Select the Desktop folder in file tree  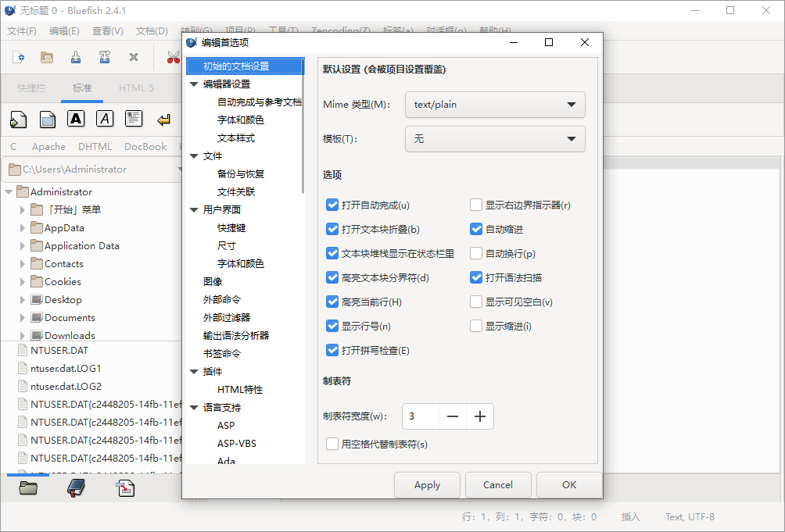point(63,299)
